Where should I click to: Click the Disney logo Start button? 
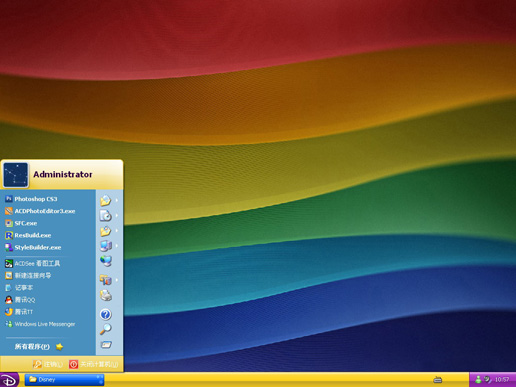[9, 380]
